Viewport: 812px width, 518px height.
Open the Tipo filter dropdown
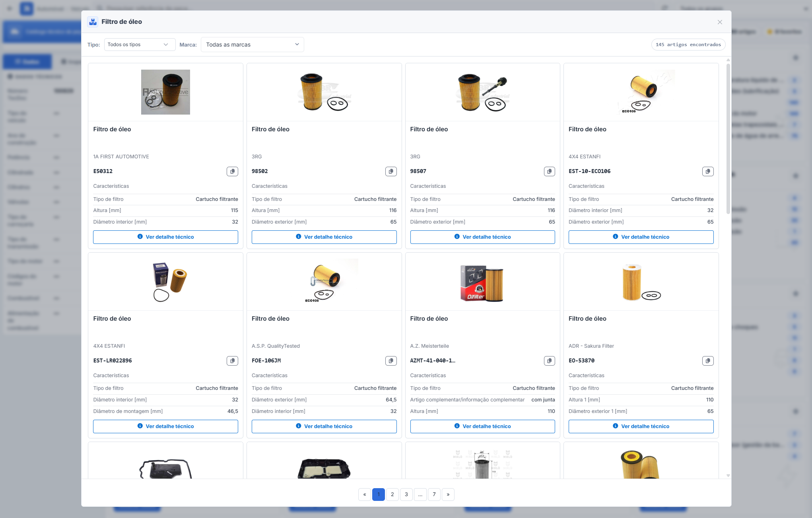[140, 45]
